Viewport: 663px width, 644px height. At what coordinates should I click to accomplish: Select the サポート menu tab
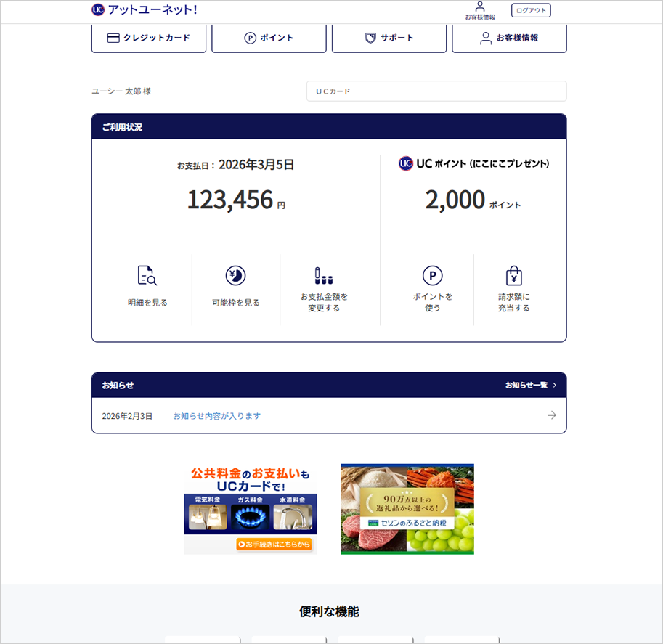point(389,38)
